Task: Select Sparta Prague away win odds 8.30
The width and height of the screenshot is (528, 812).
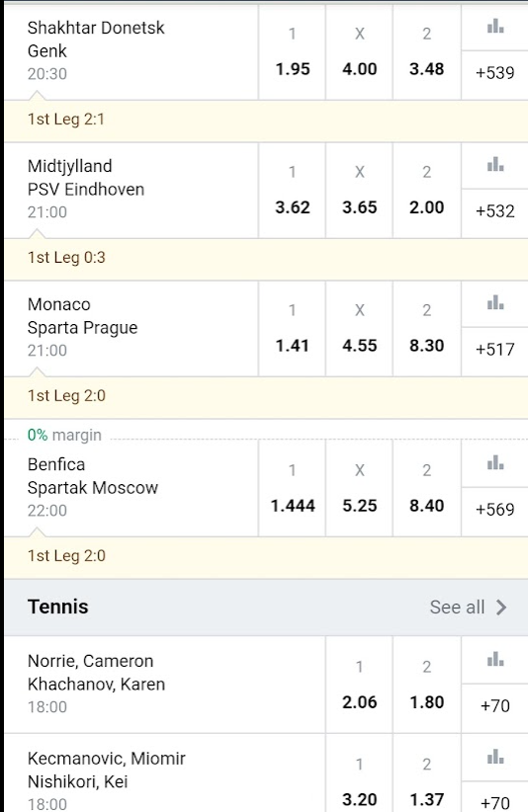Action: coord(426,329)
